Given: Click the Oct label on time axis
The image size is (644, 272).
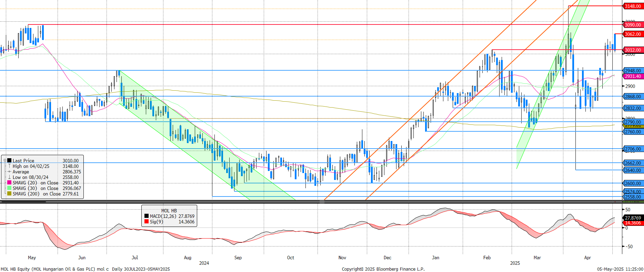Looking at the screenshot, I should click(x=291, y=258).
